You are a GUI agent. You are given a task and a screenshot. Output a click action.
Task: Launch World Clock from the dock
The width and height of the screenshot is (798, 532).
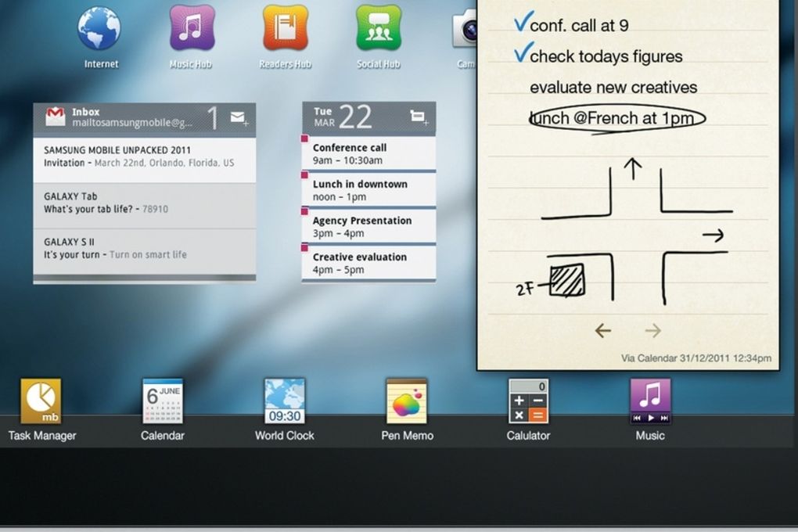[285, 401]
